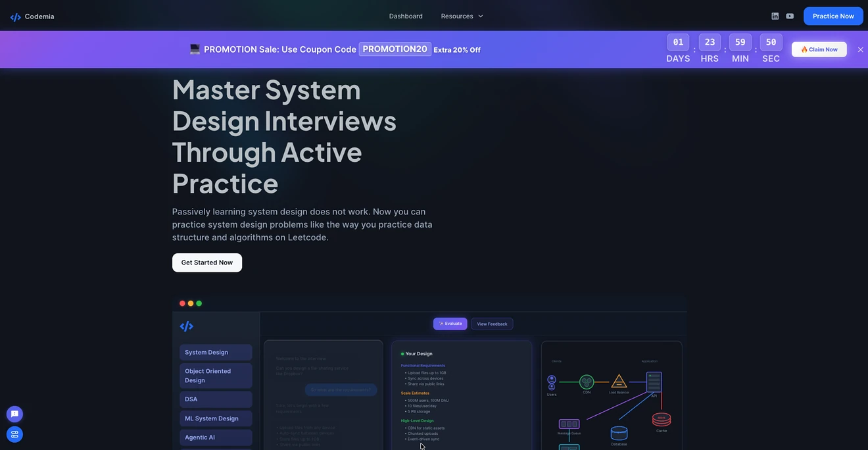868x450 pixels.
Task: Click the Codemia brand name text
Action: pos(39,16)
